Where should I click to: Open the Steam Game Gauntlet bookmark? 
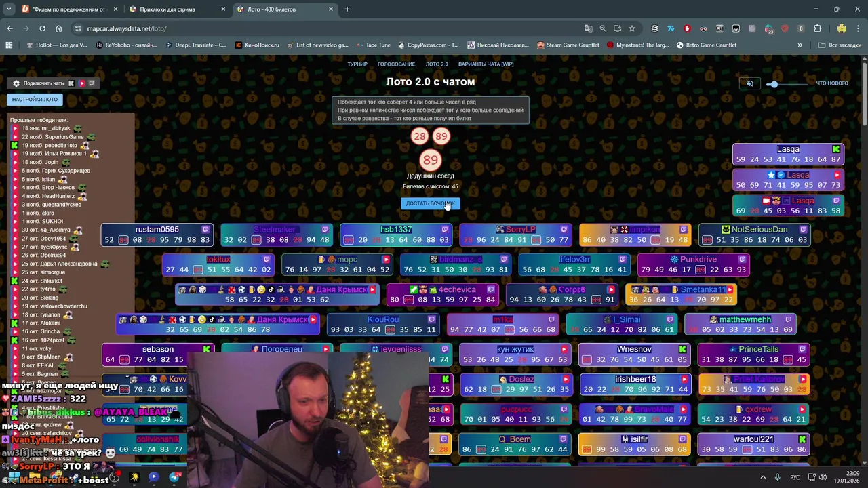(x=568, y=45)
